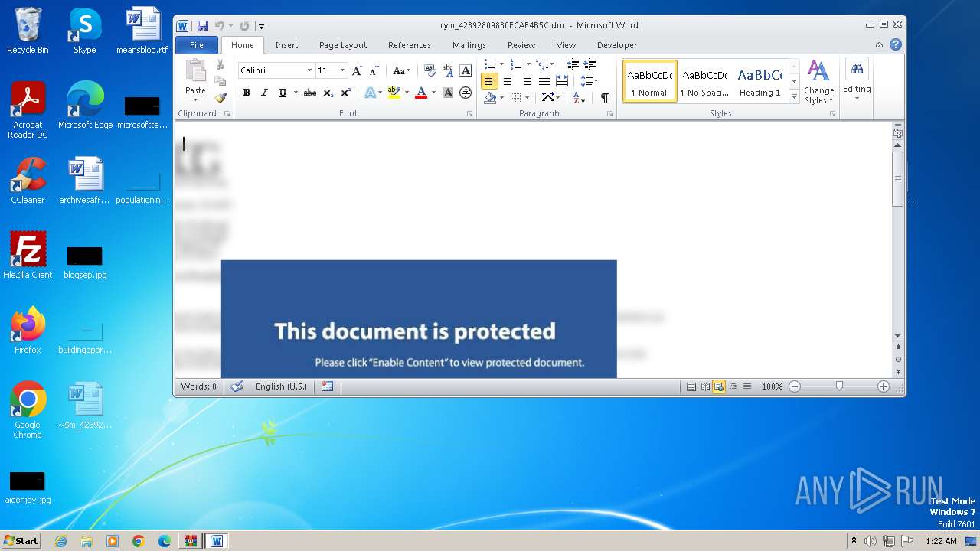Click the font color red A swatch

420,93
